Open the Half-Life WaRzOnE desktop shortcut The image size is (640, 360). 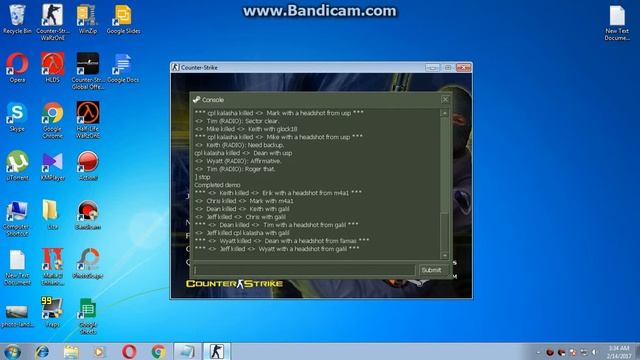pyautogui.click(x=87, y=120)
